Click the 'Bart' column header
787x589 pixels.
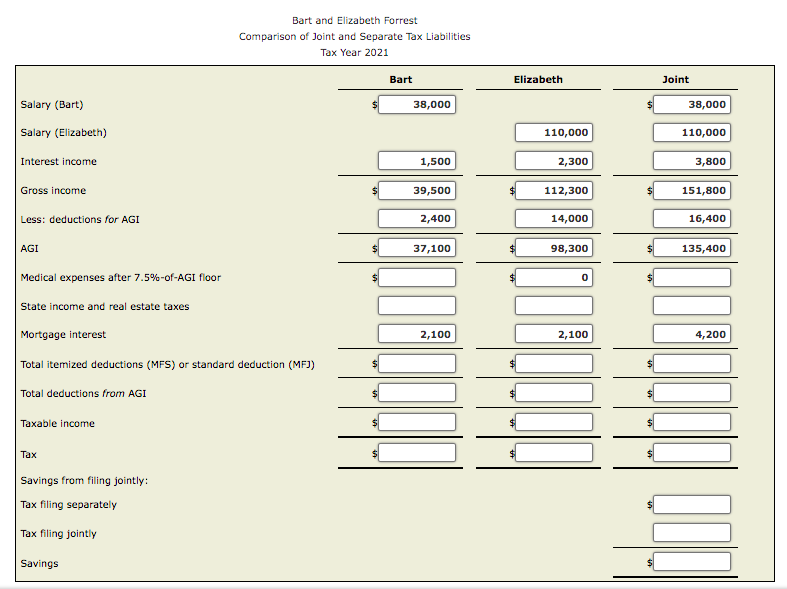401,79
